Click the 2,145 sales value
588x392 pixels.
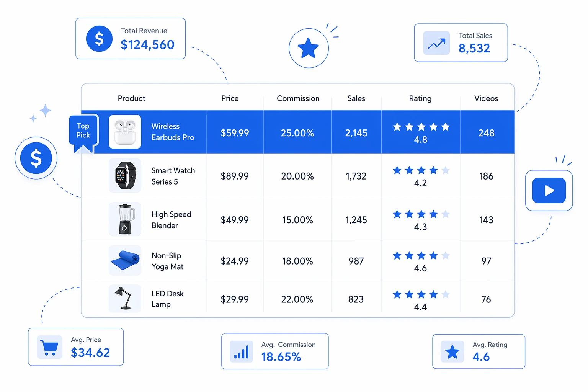pyautogui.click(x=356, y=133)
